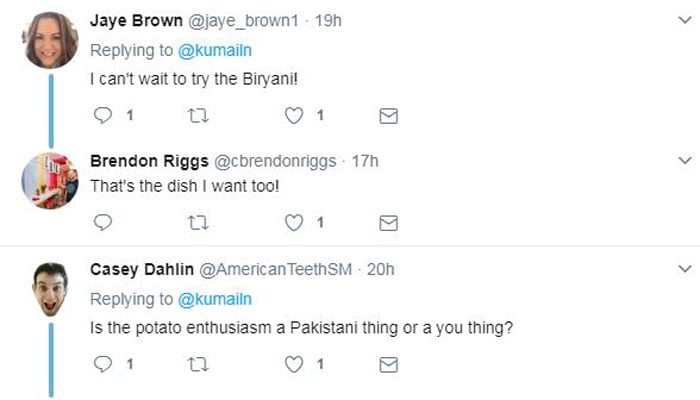700x400 pixels.
Task: View Brendon Riggs' profile avatar
Action: click(x=50, y=180)
